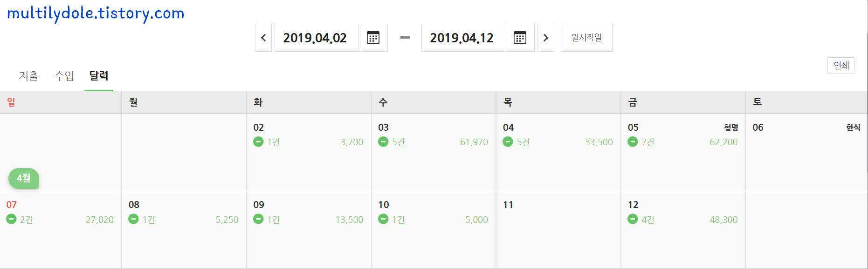The height and width of the screenshot is (269, 868).
Task: Go to previous period with left chevron
Action: [263, 38]
